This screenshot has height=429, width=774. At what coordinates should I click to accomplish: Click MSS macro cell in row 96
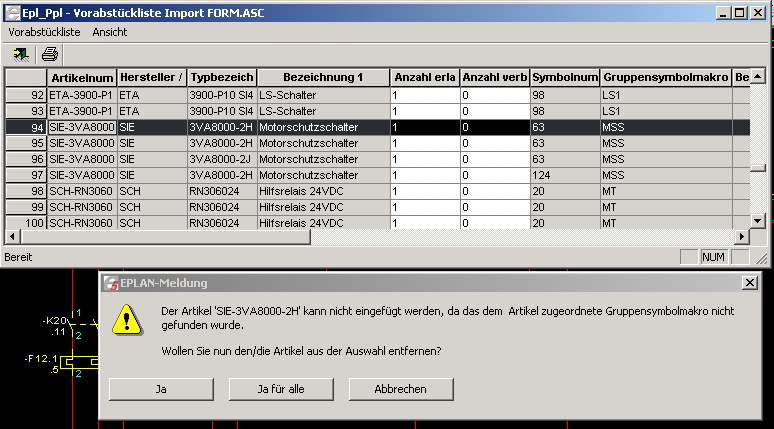coord(666,159)
